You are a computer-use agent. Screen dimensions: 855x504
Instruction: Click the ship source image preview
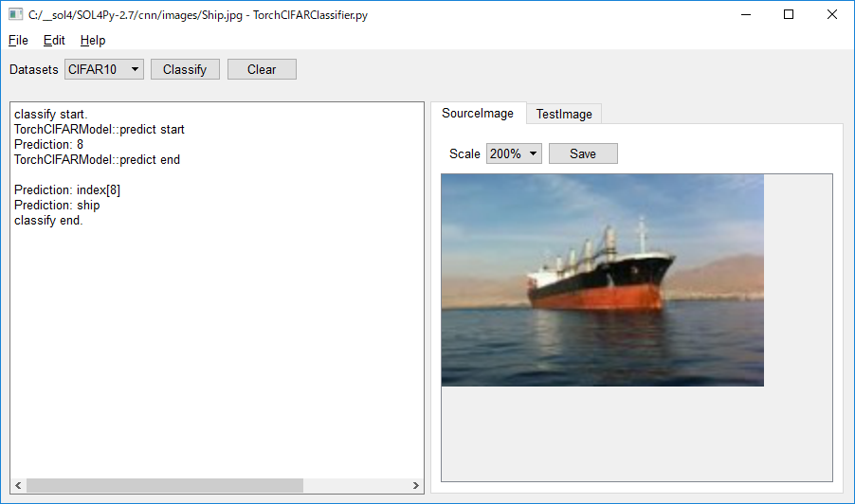pos(603,280)
